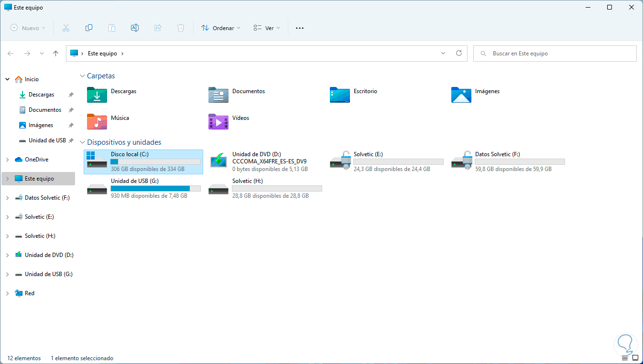The height and width of the screenshot is (364, 643).
Task: Go back with the left arrow
Action: [11, 54]
